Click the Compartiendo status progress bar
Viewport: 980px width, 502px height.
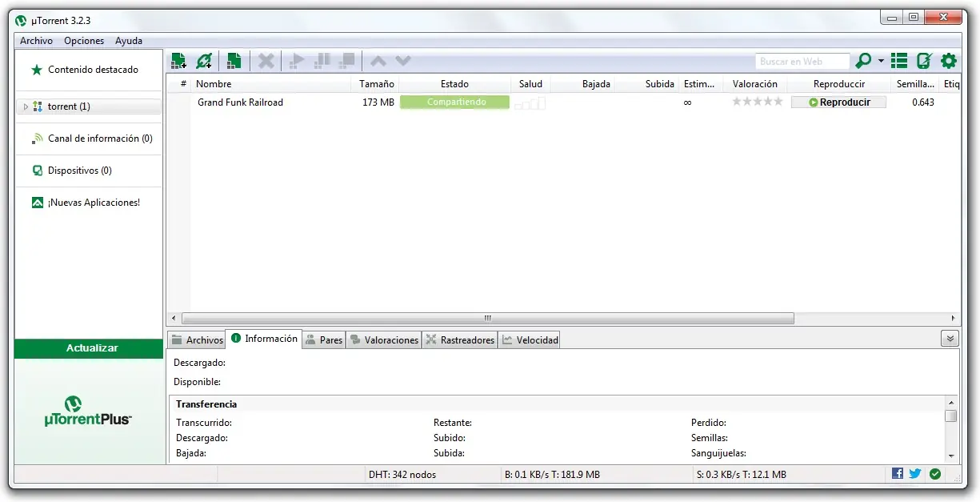(454, 102)
